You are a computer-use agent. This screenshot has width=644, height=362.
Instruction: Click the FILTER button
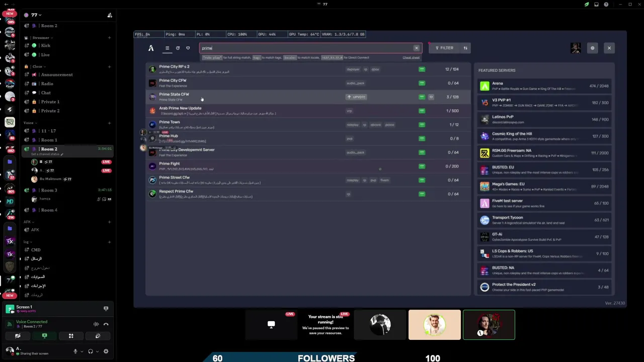click(445, 48)
